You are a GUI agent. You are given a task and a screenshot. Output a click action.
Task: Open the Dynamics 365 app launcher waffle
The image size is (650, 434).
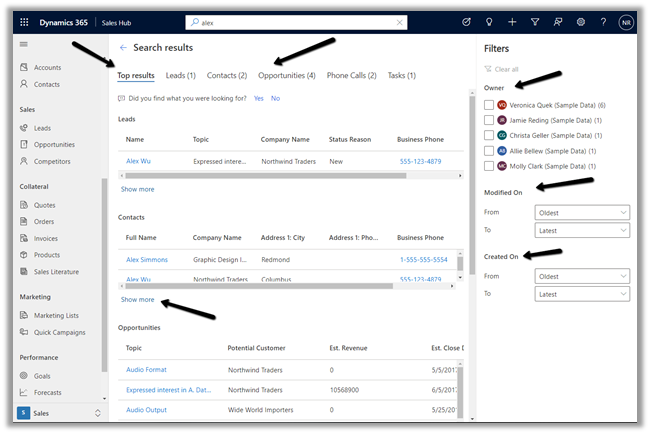17,21
